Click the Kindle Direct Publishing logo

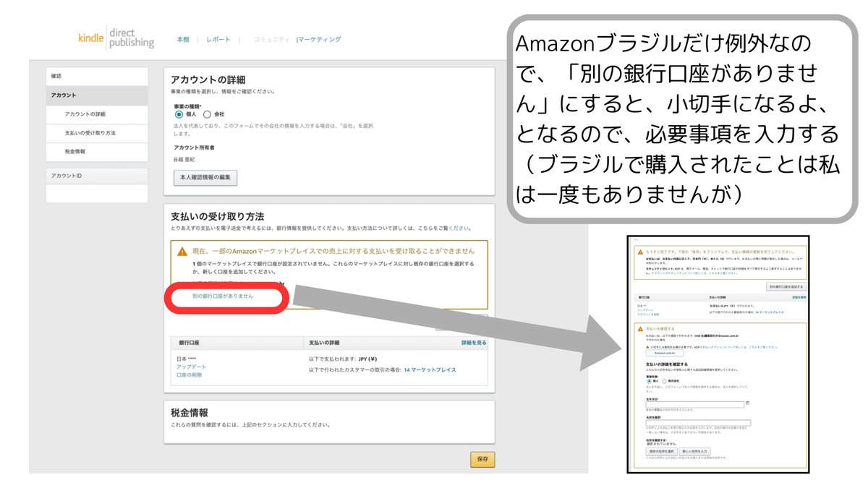pos(116,38)
